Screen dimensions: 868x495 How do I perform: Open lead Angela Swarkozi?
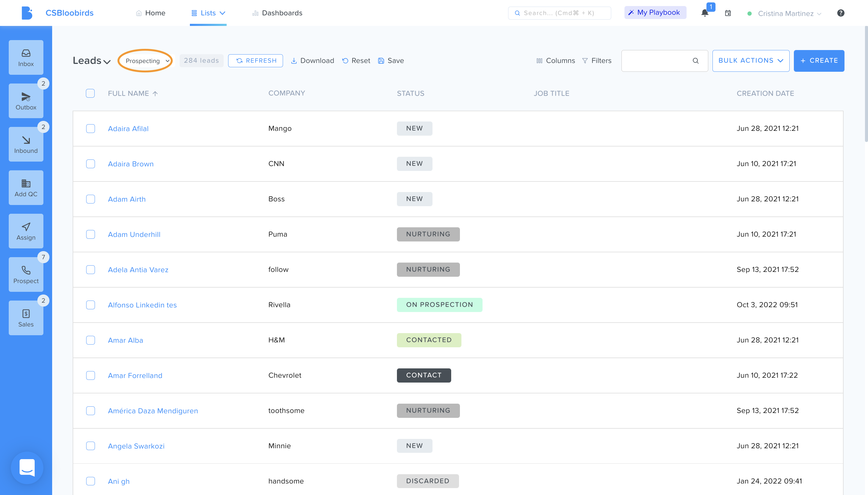coord(136,446)
